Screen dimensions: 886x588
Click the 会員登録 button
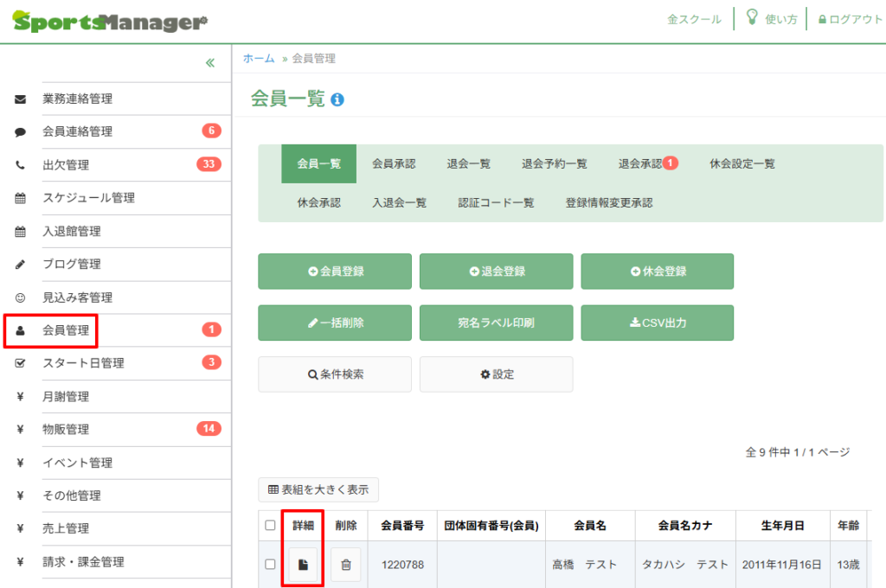pyautogui.click(x=335, y=272)
